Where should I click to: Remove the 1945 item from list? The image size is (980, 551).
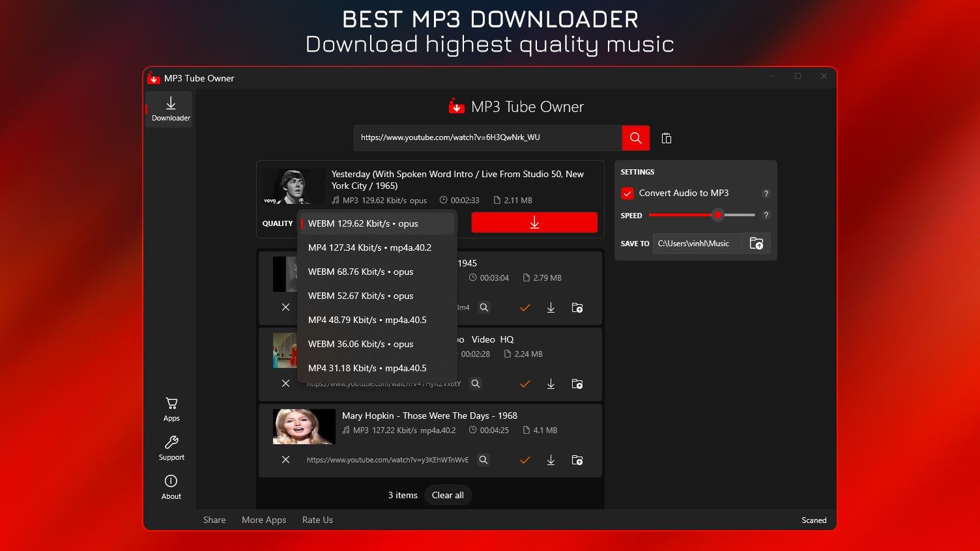click(285, 307)
